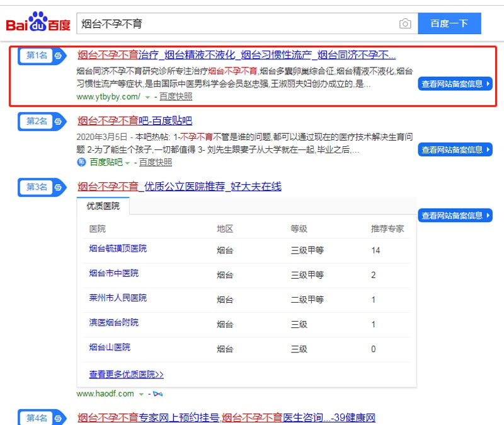Screen dimensions: 504x425
Task: Click the 百度一下 search button
Action: tap(449, 23)
